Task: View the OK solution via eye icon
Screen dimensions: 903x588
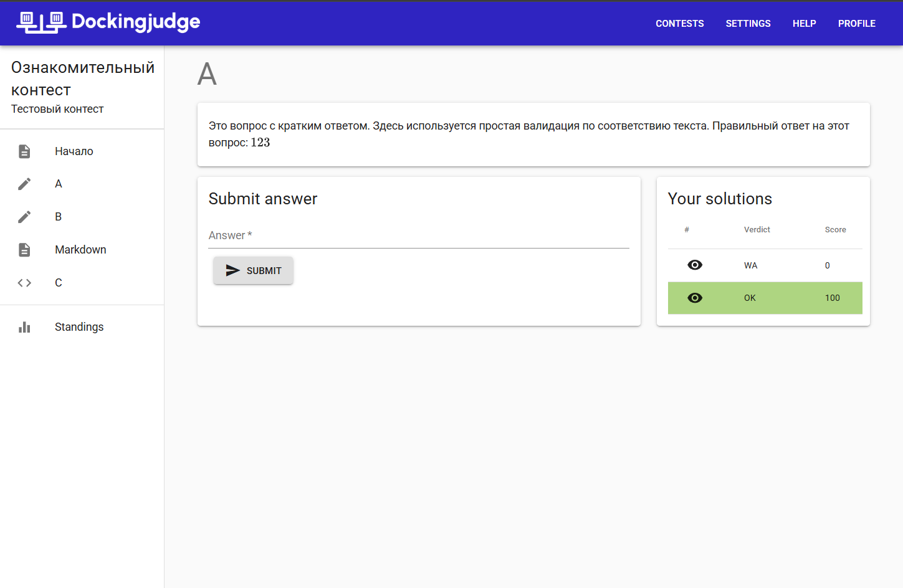Action: coord(694,298)
